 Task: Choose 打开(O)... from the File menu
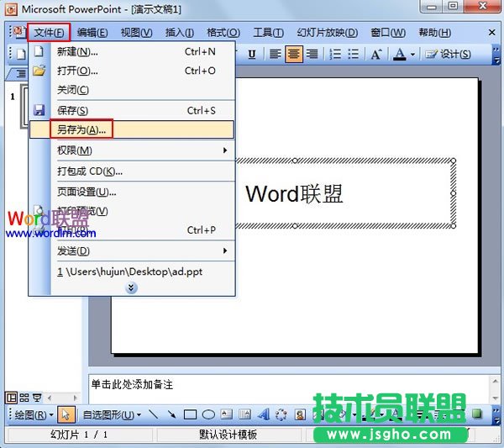click(132, 71)
